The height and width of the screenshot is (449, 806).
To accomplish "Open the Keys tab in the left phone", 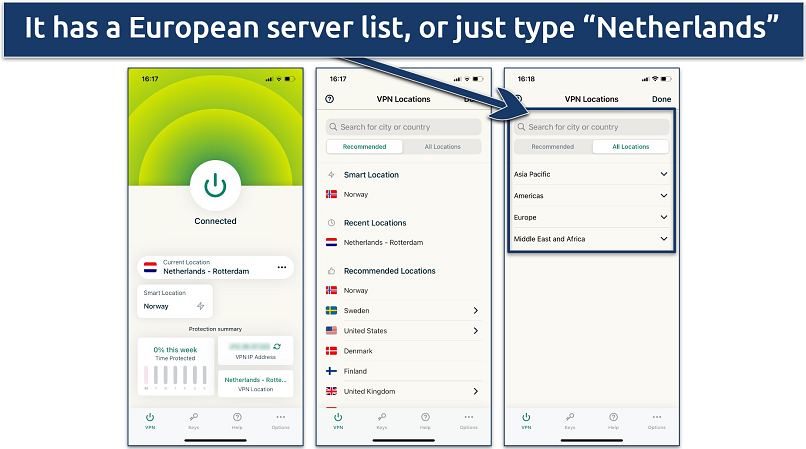I will coord(194,420).
